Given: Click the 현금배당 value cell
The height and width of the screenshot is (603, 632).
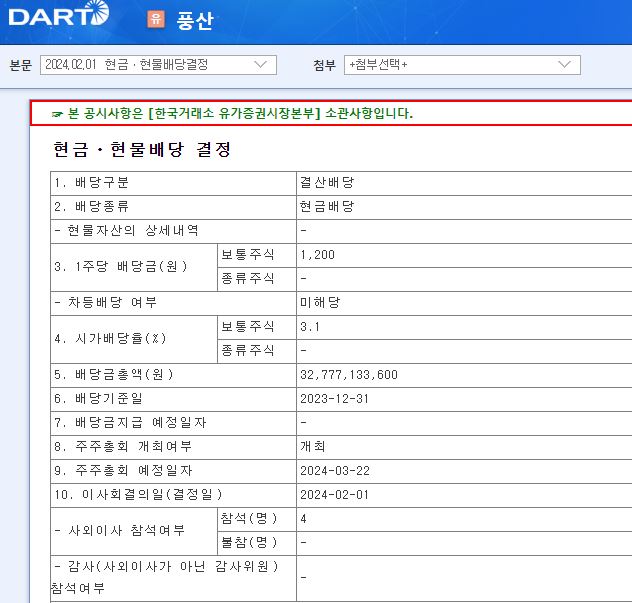Looking at the screenshot, I should pyautogui.click(x=327, y=206).
